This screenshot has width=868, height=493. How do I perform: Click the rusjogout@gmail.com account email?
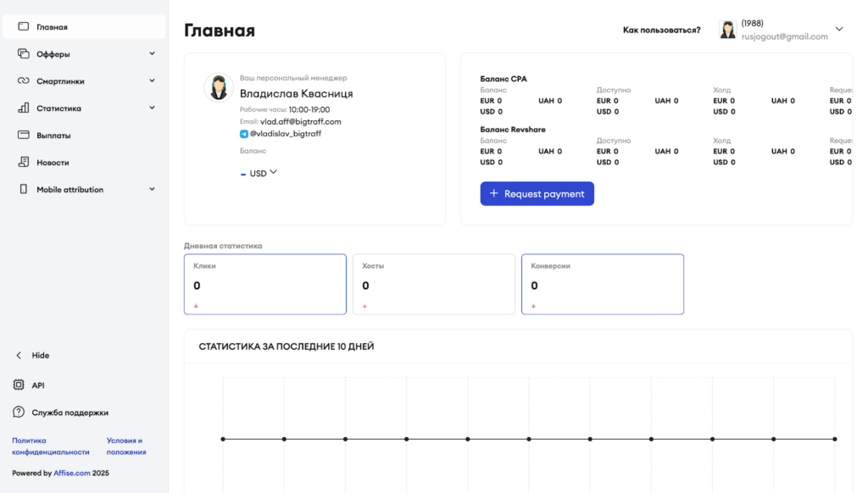(x=784, y=36)
